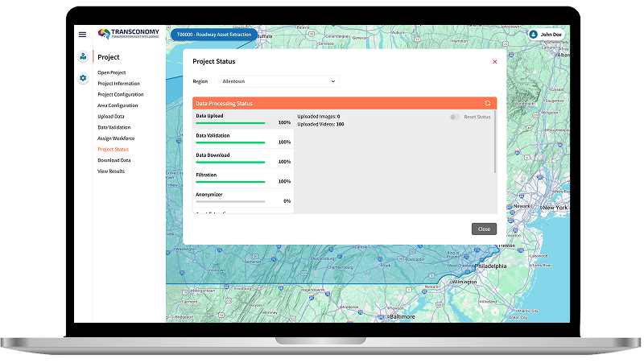This screenshot has width=644, height=363.
Task: Click the John Doe user avatar
Action: tap(533, 35)
